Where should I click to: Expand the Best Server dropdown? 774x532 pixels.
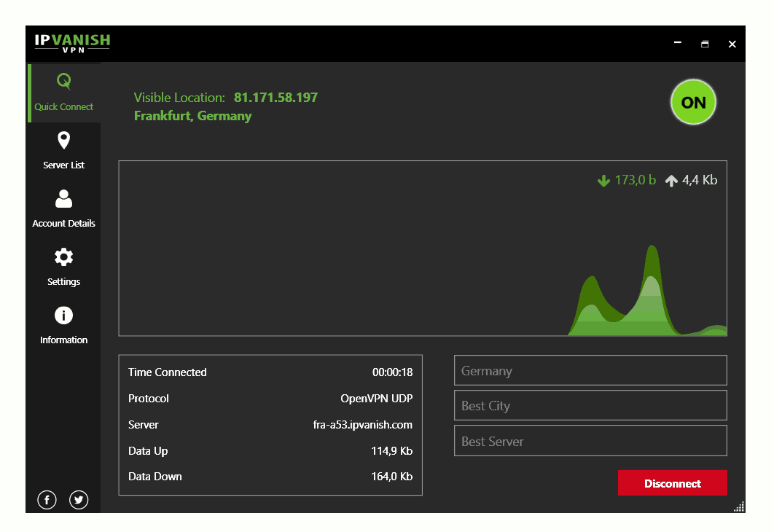pos(590,441)
